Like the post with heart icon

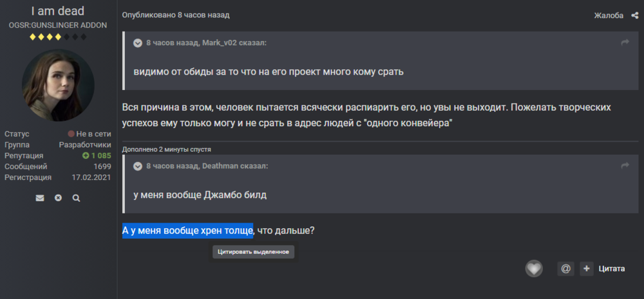(x=534, y=269)
